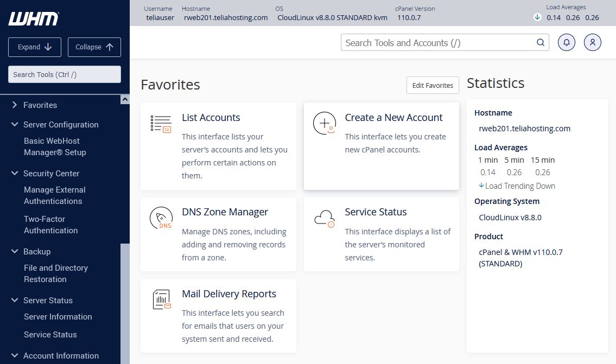Click the Create a New Account plus icon
Image resolution: width=616 pixels, height=364 pixels.
click(x=325, y=123)
